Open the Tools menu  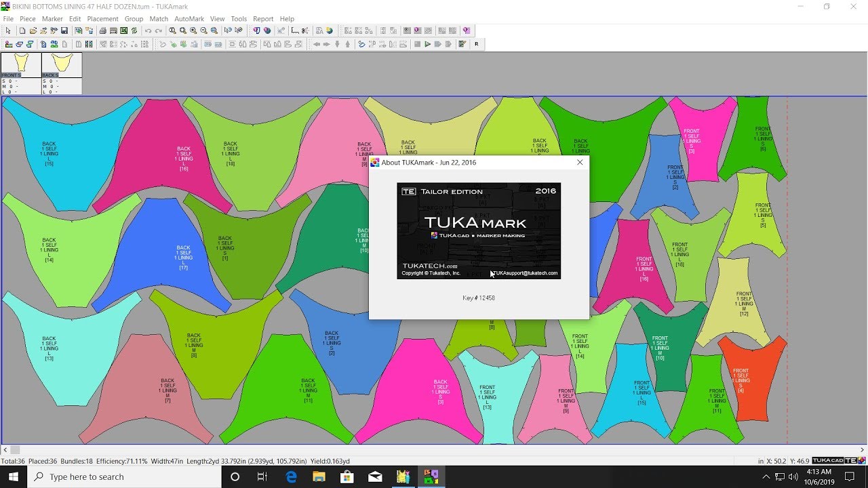point(239,19)
